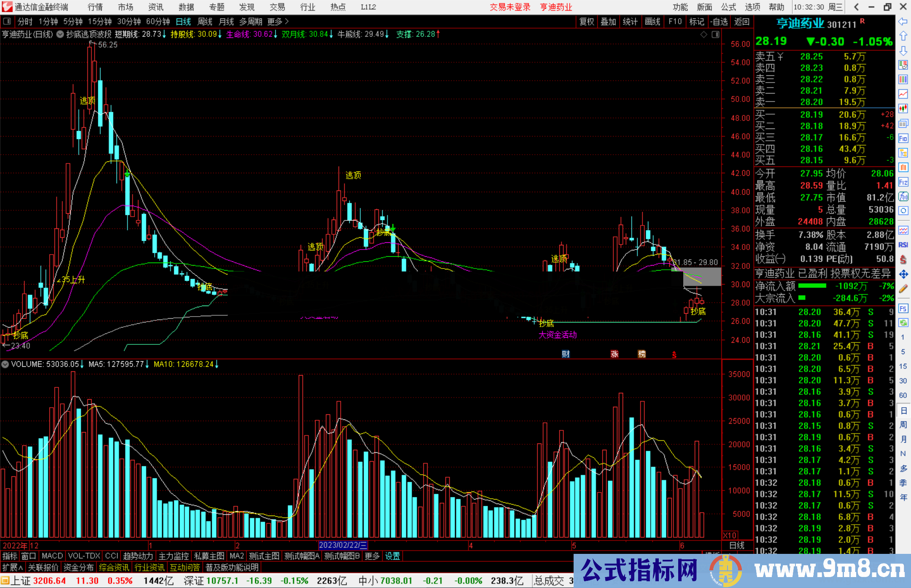The image size is (911, 588).
Task: Click the 设置 link in indicator bar
Action: 392,556
